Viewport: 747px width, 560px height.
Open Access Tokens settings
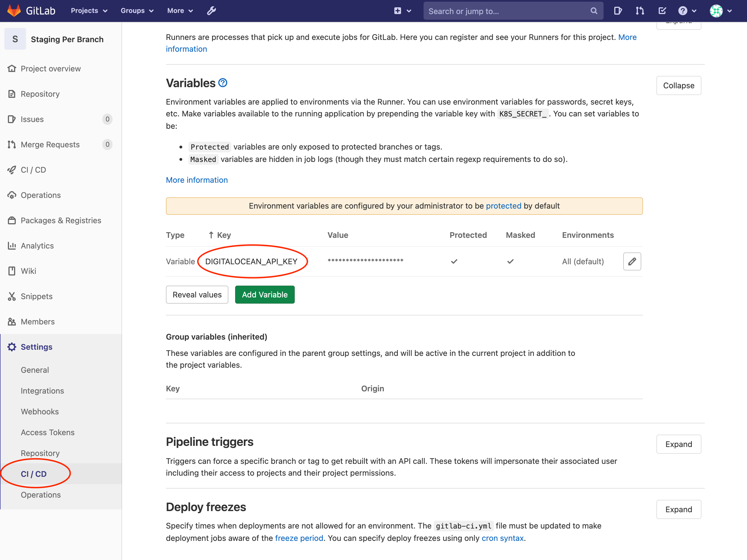click(x=48, y=432)
